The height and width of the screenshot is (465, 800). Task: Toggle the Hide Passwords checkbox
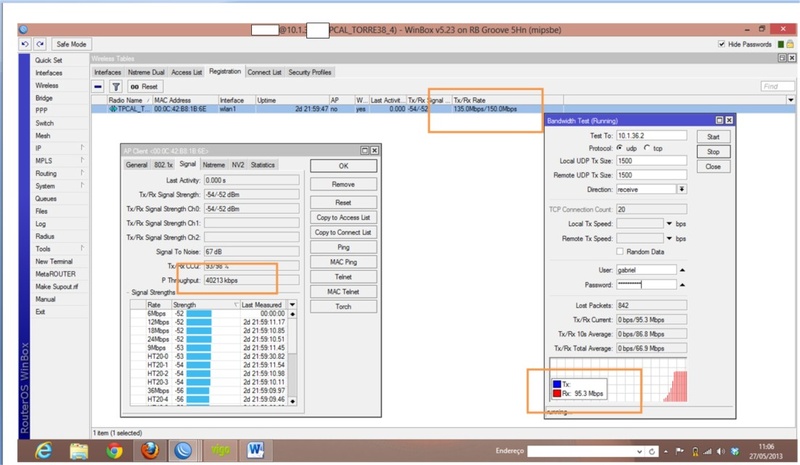click(x=721, y=44)
